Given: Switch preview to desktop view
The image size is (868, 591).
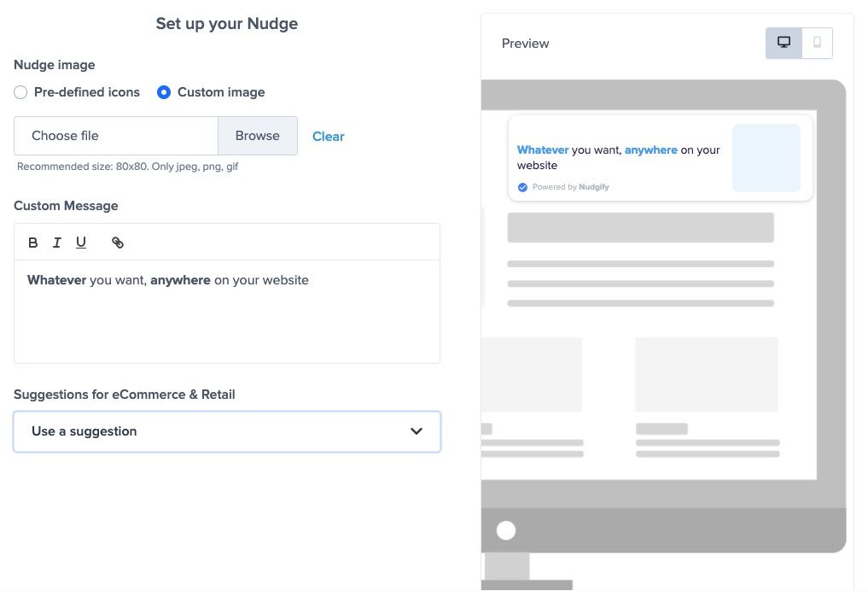Looking at the screenshot, I should coord(784,43).
